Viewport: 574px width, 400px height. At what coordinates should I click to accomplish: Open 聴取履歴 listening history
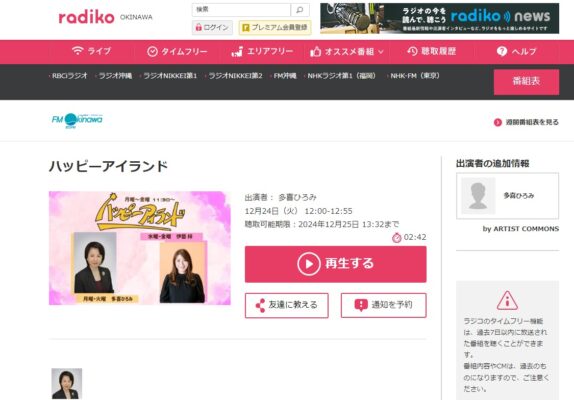432,51
